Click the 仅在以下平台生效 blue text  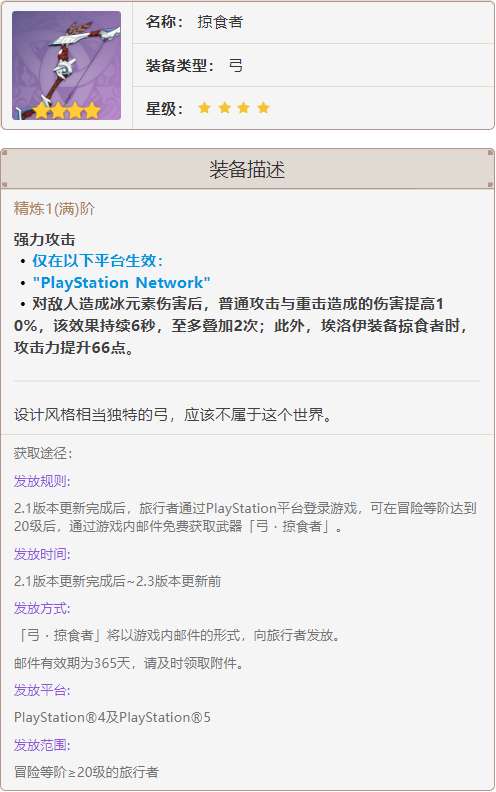coord(98,261)
